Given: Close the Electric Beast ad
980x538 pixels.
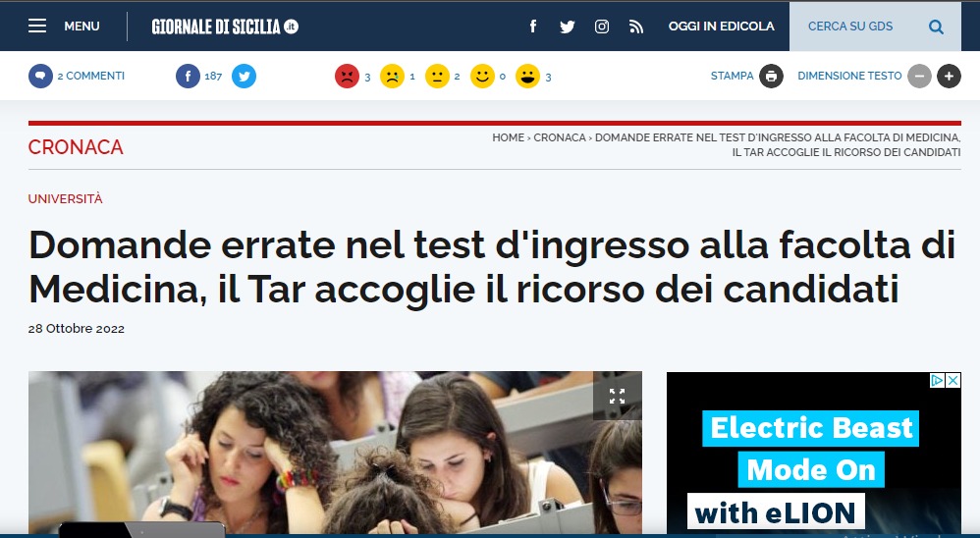Looking at the screenshot, I should coord(953,380).
